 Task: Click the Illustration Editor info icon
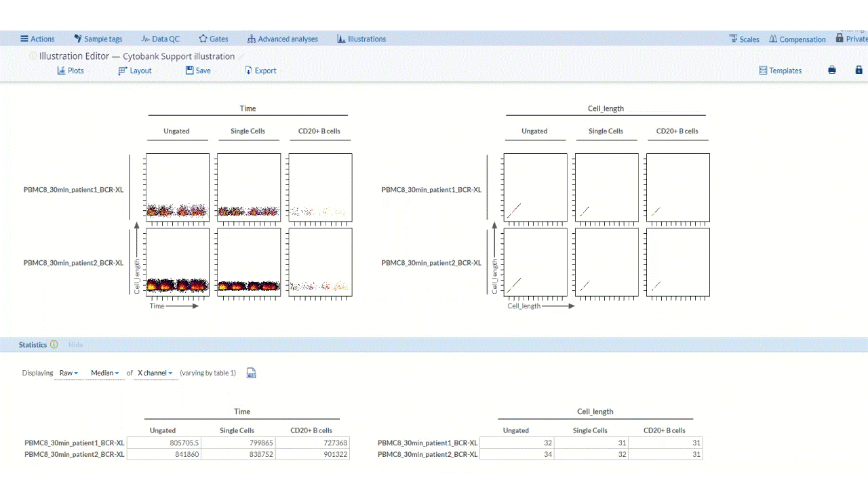[x=33, y=56]
